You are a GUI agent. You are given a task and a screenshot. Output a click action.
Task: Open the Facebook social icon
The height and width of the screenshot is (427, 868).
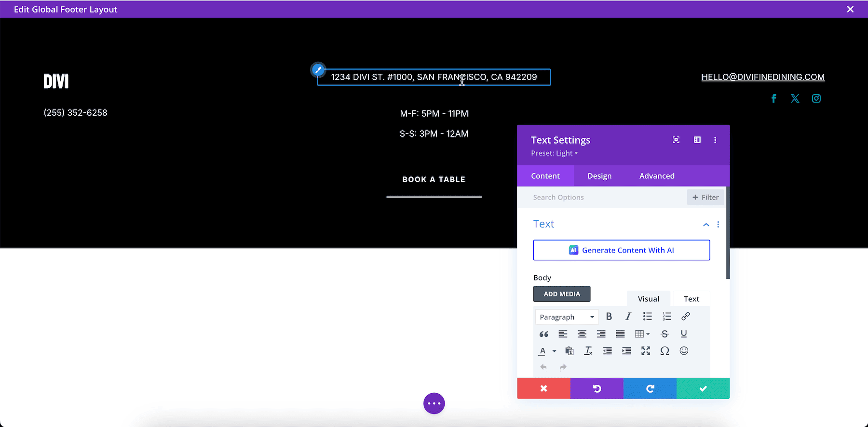point(773,98)
